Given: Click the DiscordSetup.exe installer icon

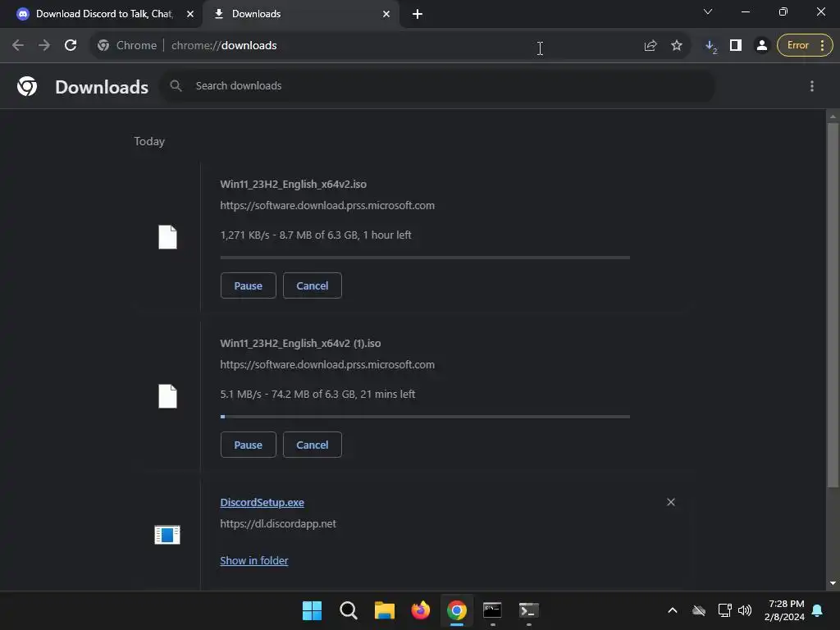Looking at the screenshot, I should (167, 535).
